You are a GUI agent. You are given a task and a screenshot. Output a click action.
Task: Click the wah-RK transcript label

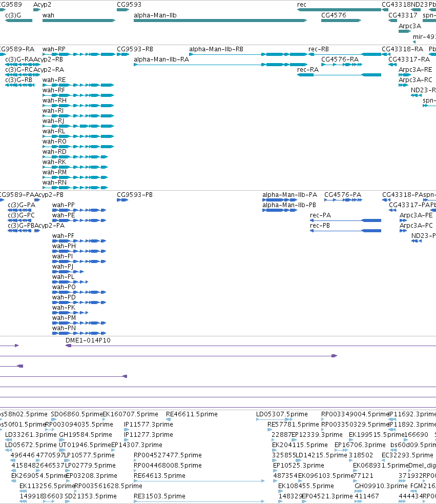tap(54, 163)
